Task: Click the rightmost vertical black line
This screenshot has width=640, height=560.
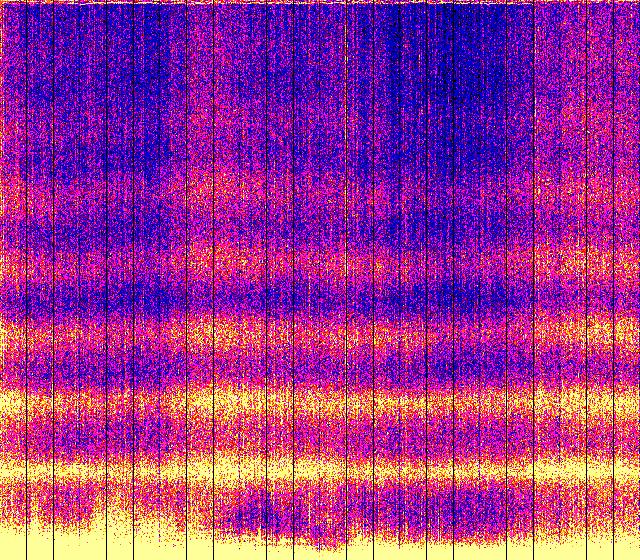Action: pos(613,280)
